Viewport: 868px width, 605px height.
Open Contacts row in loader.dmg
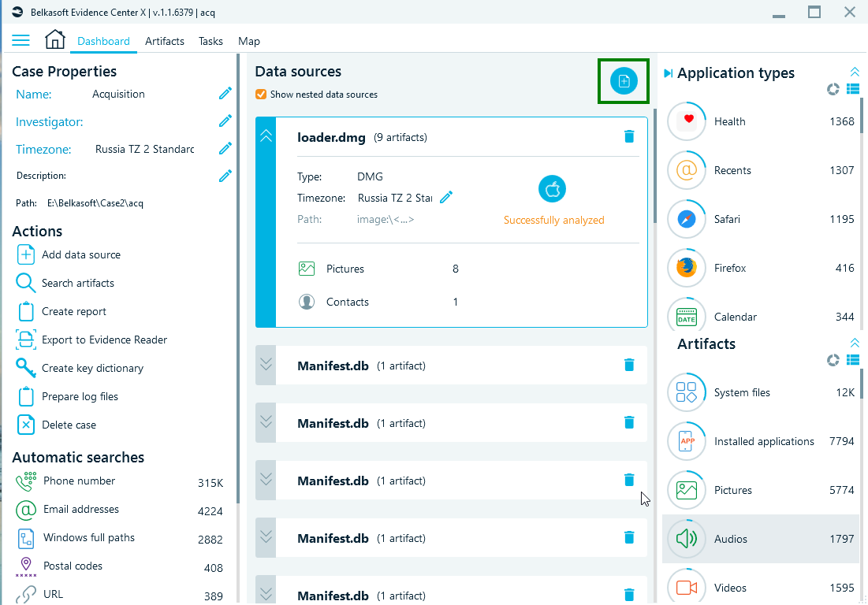click(x=379, y=302)
